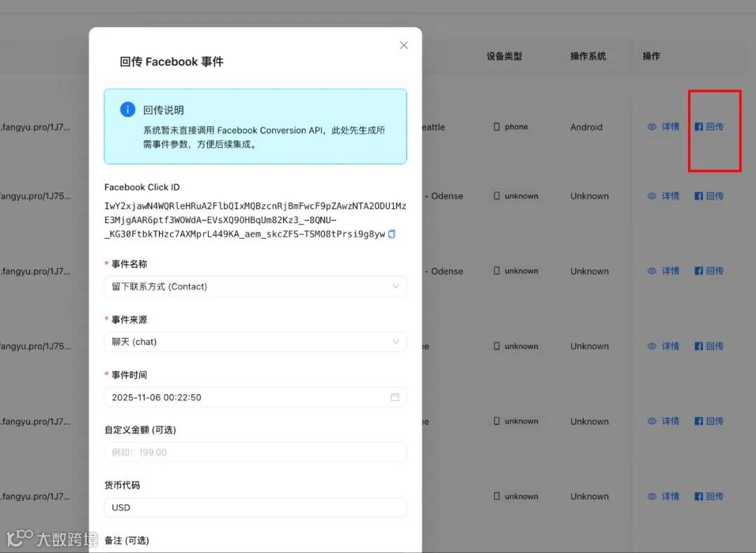Click the phone device type cell

(x=511, y=127)
